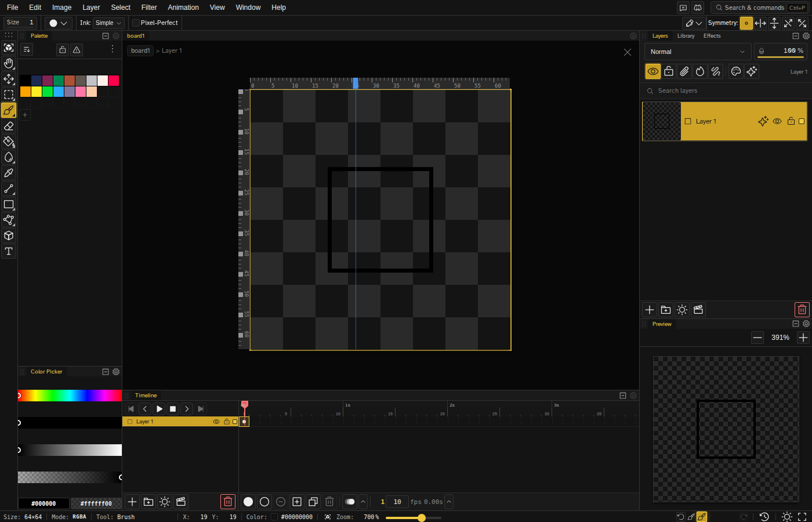Screen dimensions: 812x522
Task: Toggle Layer 1 visibility in Layers panel
Action: (x=777, y=121)
